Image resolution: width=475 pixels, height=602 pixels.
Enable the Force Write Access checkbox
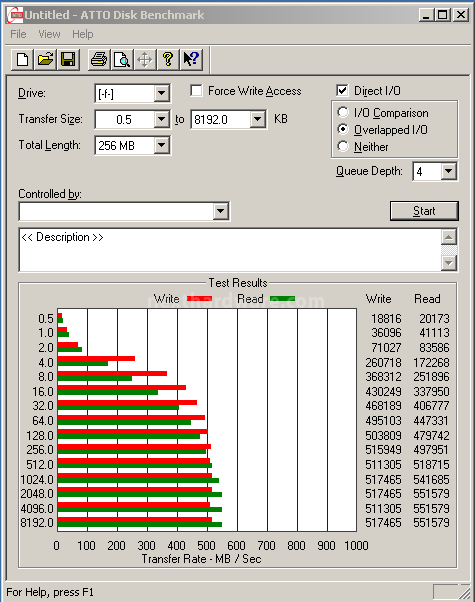(x=196, y=91)
